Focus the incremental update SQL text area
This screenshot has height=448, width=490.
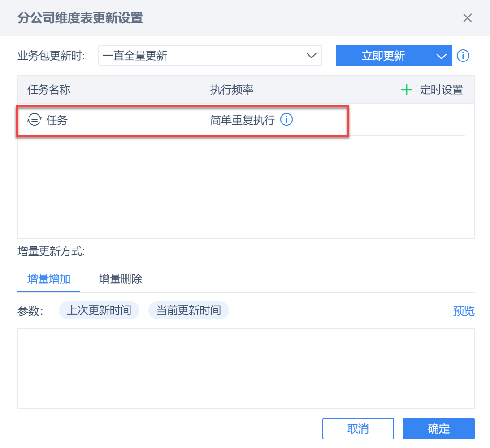coord(246,368)
